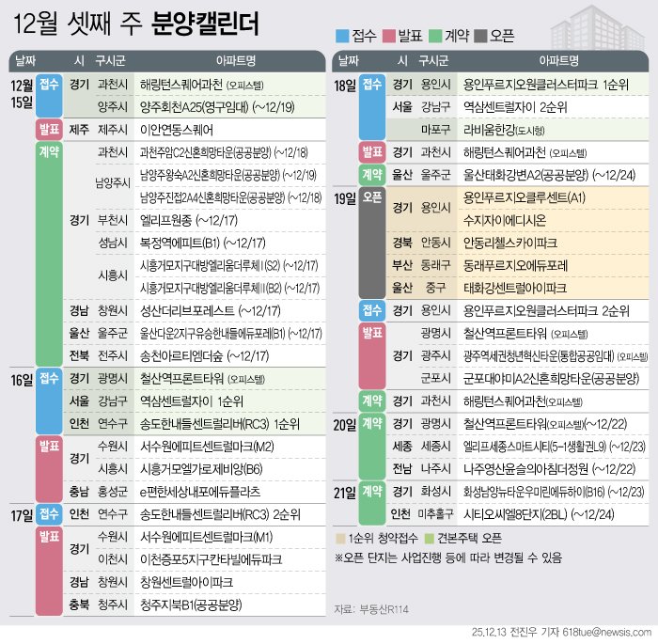Click the pink 발표 legend square at top
This screenshot has width=658, height=644.
[x=388, y=38]
